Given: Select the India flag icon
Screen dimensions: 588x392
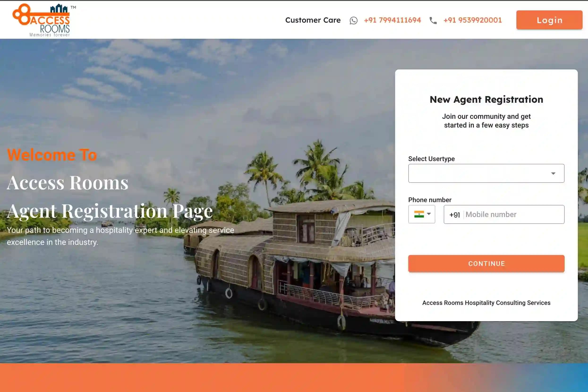Looking at the screenshot, I should [419, 214].
